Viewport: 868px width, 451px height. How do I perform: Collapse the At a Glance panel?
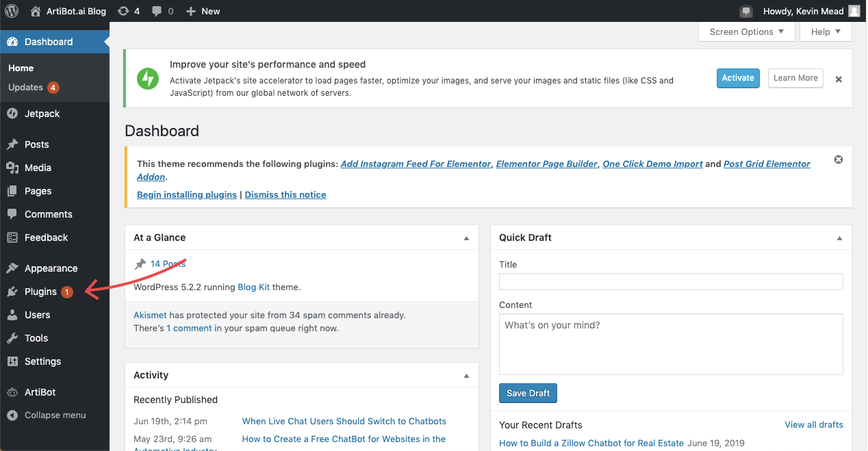point(467,238)
